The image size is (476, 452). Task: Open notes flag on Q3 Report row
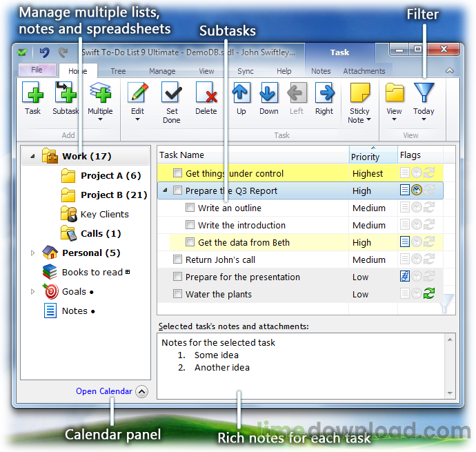[x=404, y=190]
